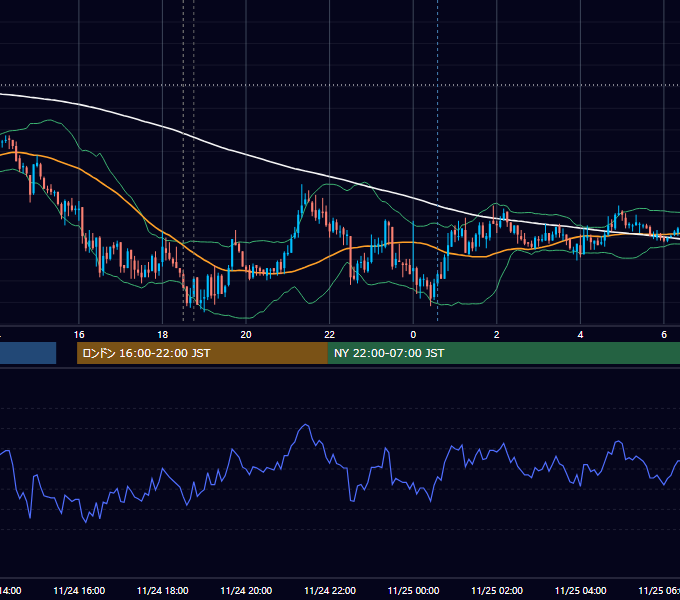Image resolution: width=680 pixels, height=600 pixels.
Task: Click the 20 hour label under chart
Action: (246, 335)
